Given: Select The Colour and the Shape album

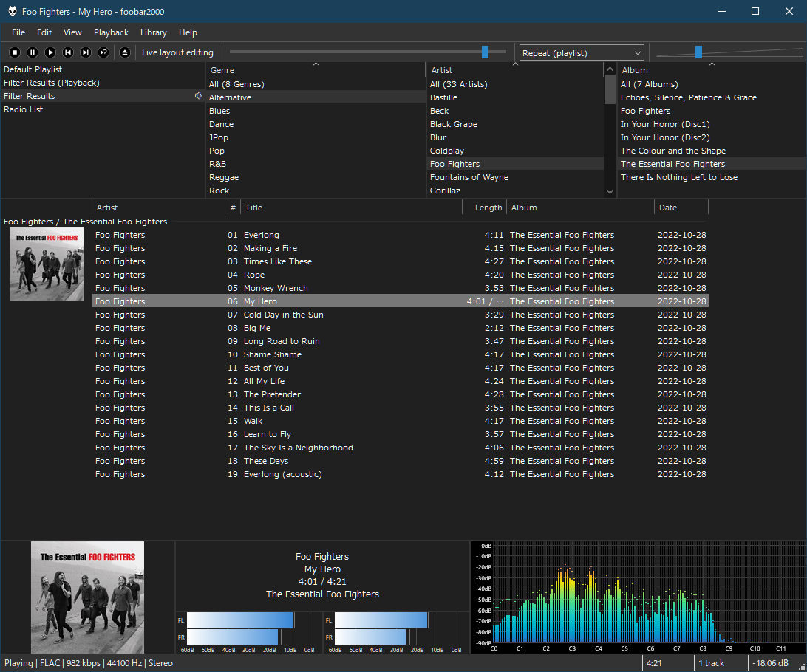Looking at the screenshot, I should (x=712, y=151).
